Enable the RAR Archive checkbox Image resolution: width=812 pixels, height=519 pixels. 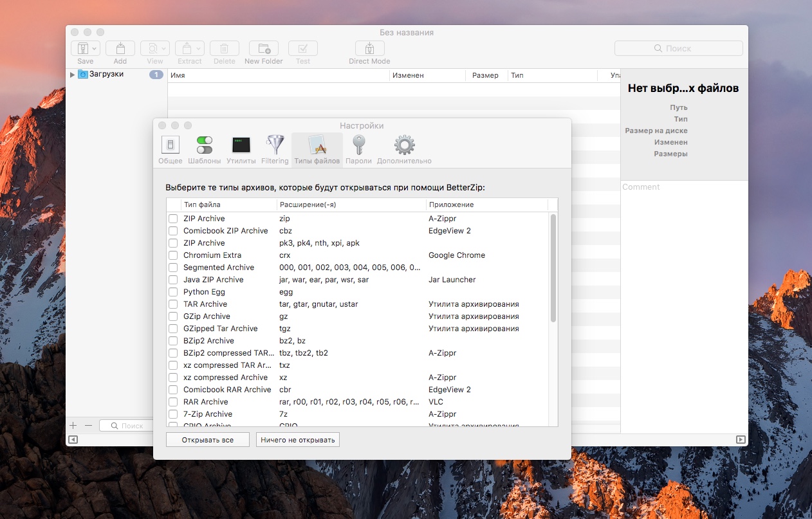click(x=173, y=402)
